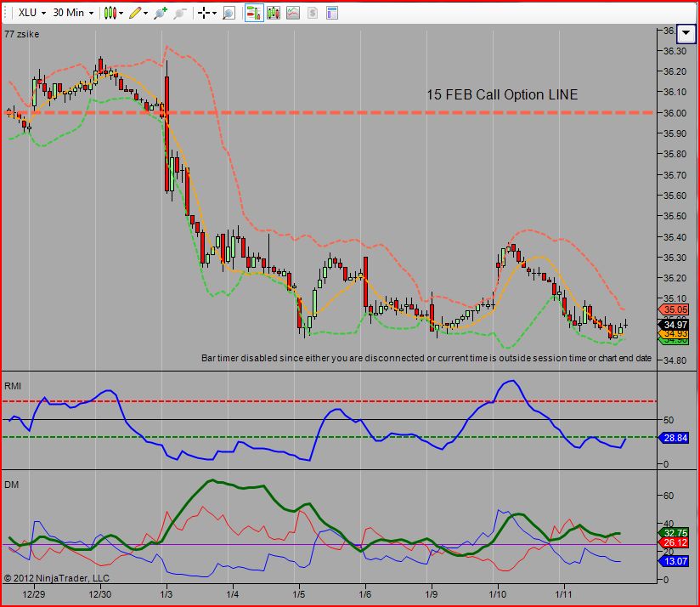Open the zoom frame tool
This screenshot has width=700, height=607.
[x=229, y=13]
